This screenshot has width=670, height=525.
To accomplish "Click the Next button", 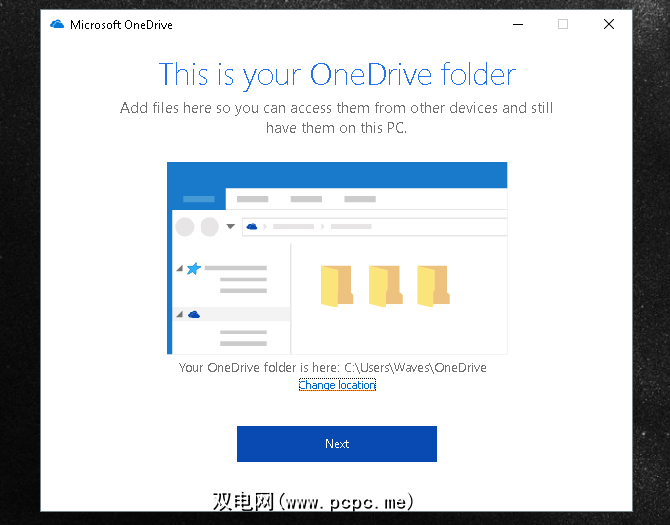I will (x=337, y=443).
